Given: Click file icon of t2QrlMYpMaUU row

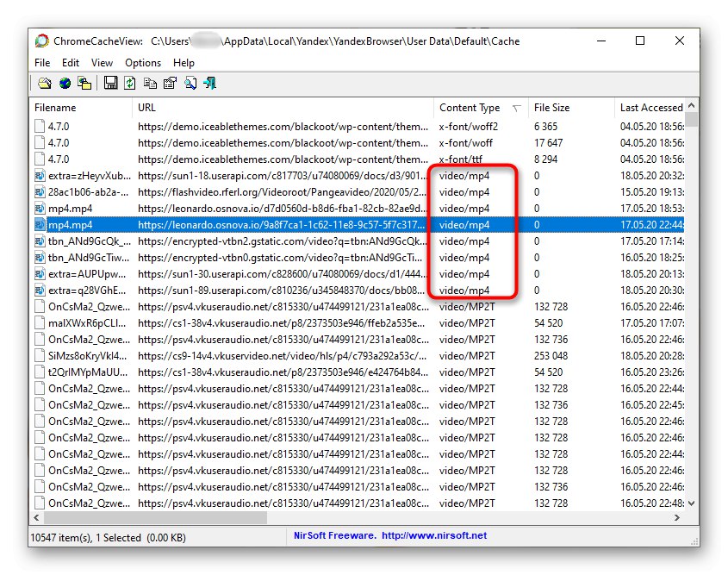Looking at the screenshot, I should 40,372.
